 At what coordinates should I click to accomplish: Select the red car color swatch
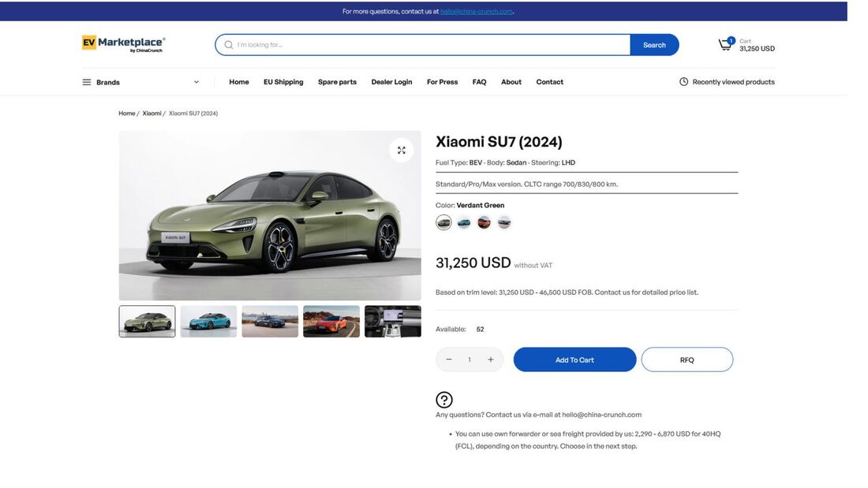tap(484, 222)
